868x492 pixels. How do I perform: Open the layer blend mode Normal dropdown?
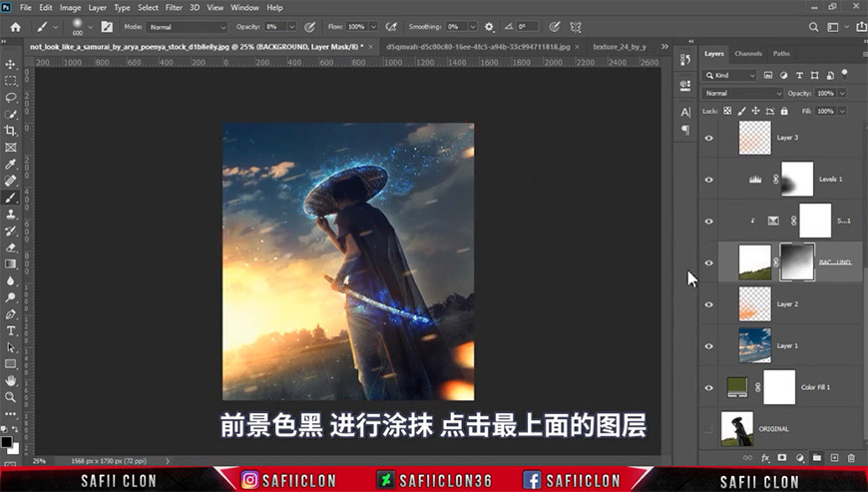coord(742,93)
